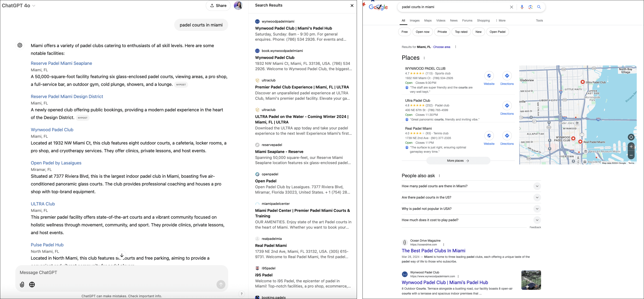Viewport: 644px width, 299px height.
Task: Click the Choose area link
Action: click(x=442, y=47)
